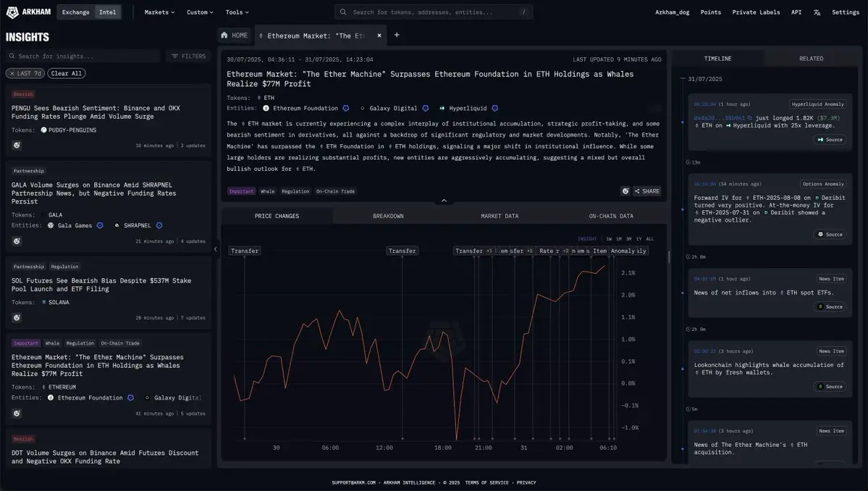
Task: Select INSIGHT chart time range
Action: click(587, 239)
